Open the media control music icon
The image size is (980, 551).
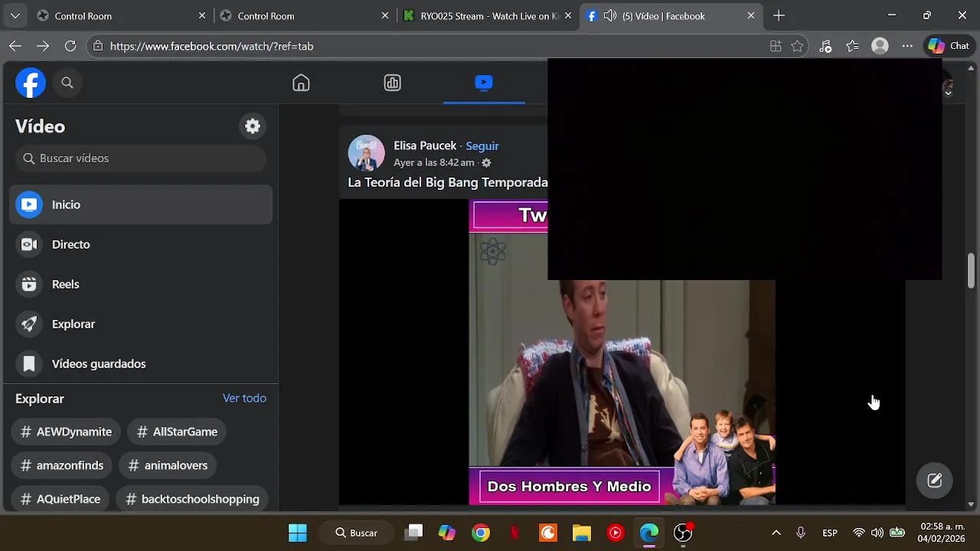(825, 46)
